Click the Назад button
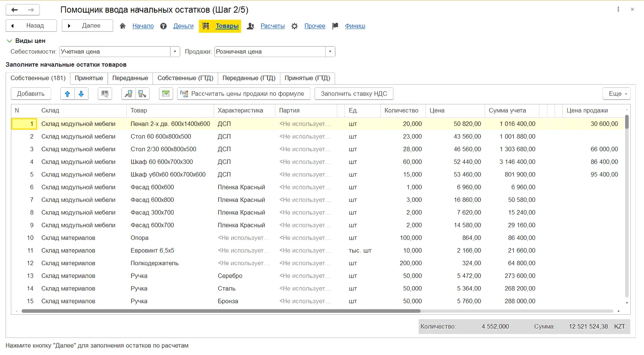 (x=31, y=26)
